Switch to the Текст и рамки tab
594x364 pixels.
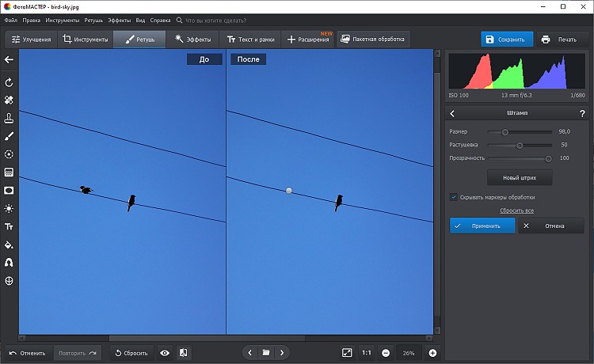pyautogui.click(x=252, y=39)
